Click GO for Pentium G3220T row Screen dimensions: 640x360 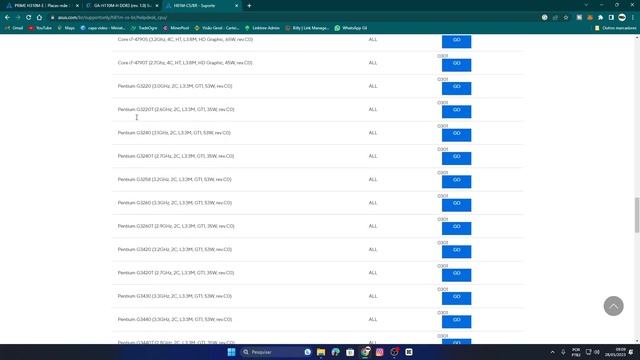[456, 111]
